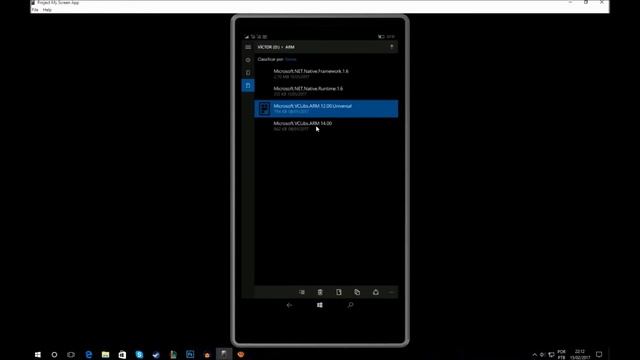Delete the selected file with trash icon

[320, 292]
